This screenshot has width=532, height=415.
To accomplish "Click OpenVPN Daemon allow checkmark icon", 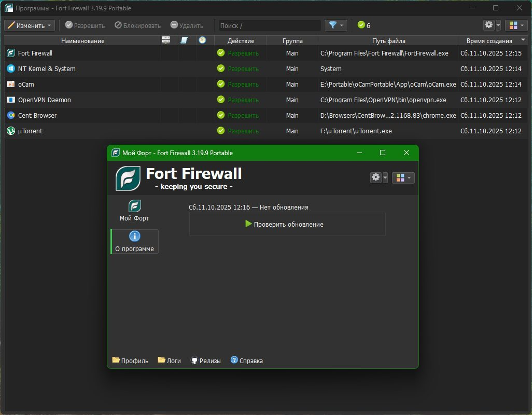I will [221, 100].
